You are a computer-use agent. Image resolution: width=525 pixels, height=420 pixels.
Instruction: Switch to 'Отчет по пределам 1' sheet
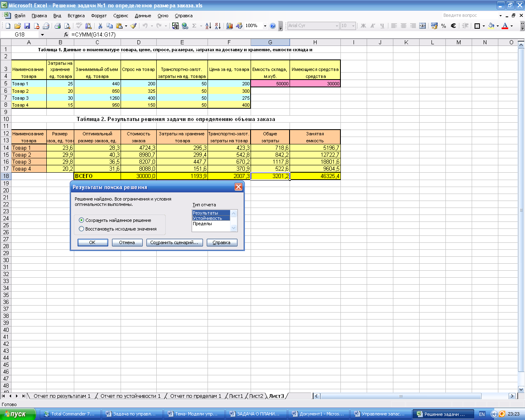196,396
